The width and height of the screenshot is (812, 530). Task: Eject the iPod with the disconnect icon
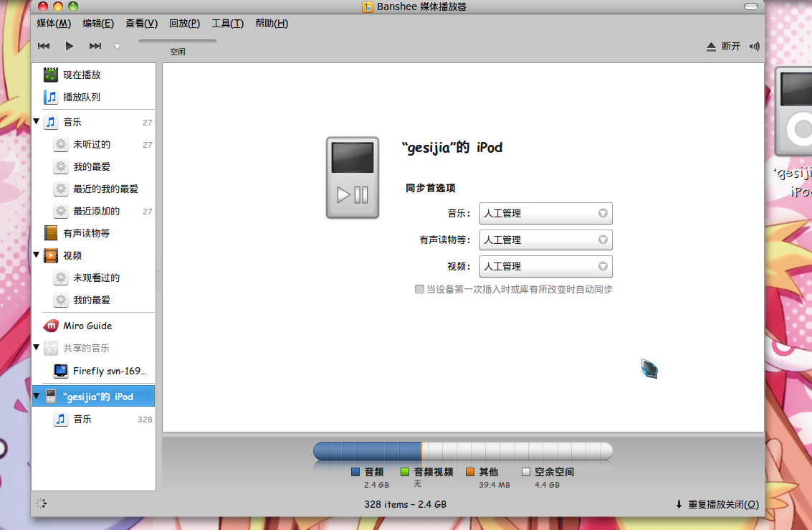click(711, 47)
